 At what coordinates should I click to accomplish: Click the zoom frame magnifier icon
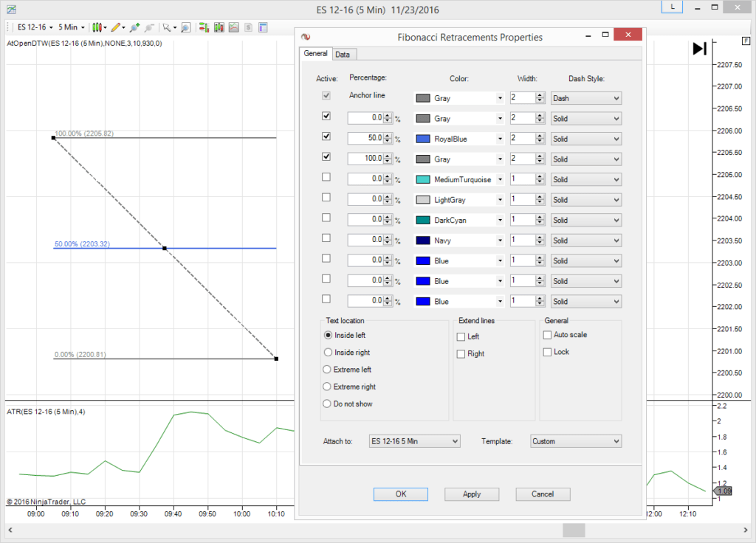click(x=185, y=27)
